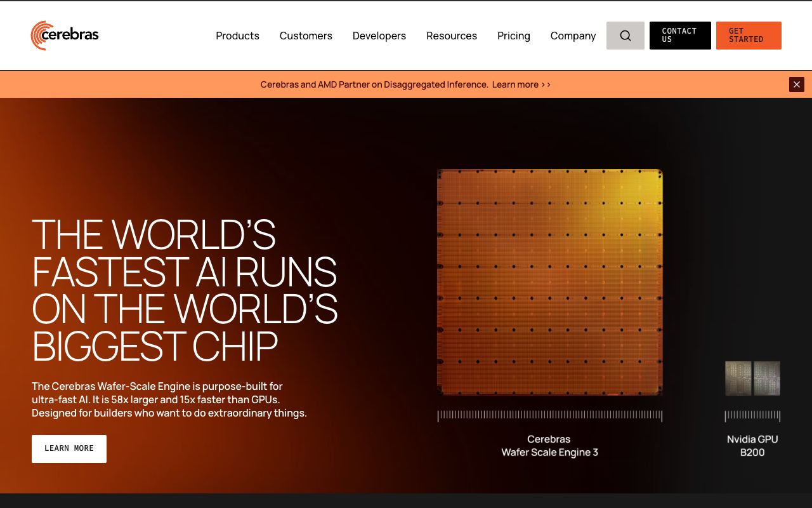Click the Cerebras and AMD Partner announcement text
Image resolution: width=812 pixels, height=508 pixels.
click(374, 84)
